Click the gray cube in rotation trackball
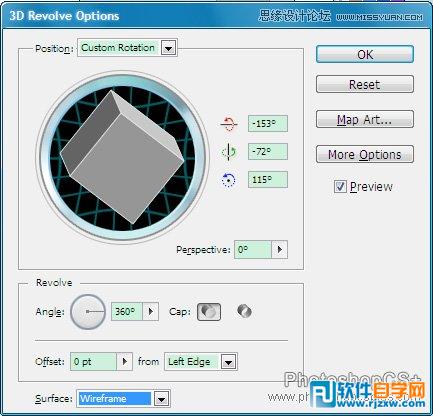Viewport: 433px width, 416px height. coord(122,157)
